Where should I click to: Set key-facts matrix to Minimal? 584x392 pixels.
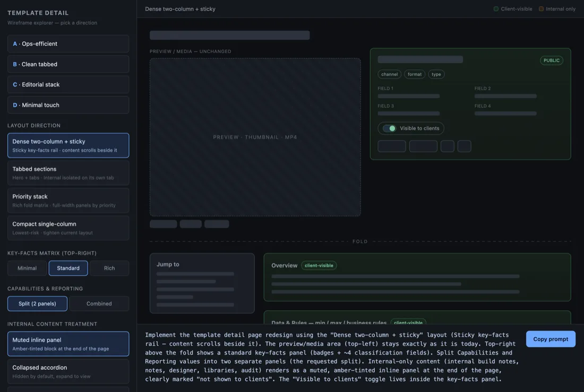coord(27,268)
